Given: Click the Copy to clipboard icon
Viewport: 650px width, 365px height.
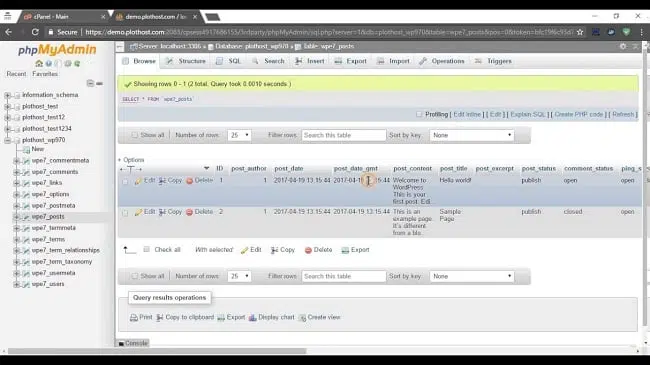Looking at the screenshot, I should pyautogui.click(x=160, y=317).
